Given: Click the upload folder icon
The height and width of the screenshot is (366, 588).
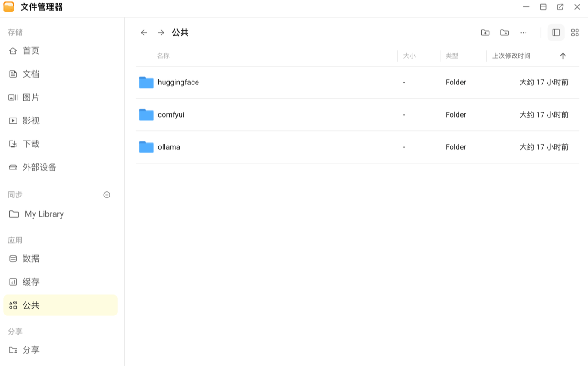Looking at the screenshot, I should click(485, 33).
